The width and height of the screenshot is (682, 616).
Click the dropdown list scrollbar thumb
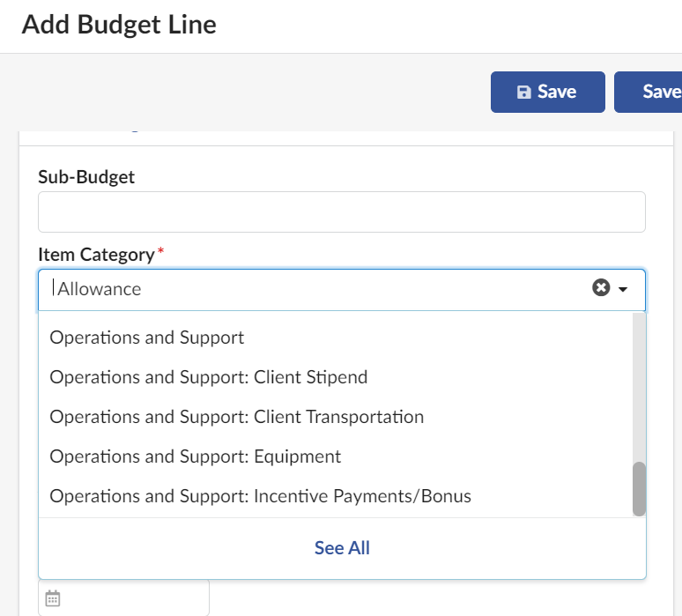click(x=639, y=488)
